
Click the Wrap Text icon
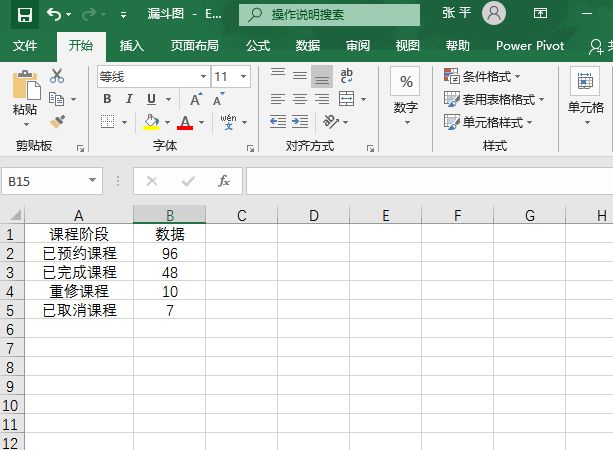(x=347, y=76)
